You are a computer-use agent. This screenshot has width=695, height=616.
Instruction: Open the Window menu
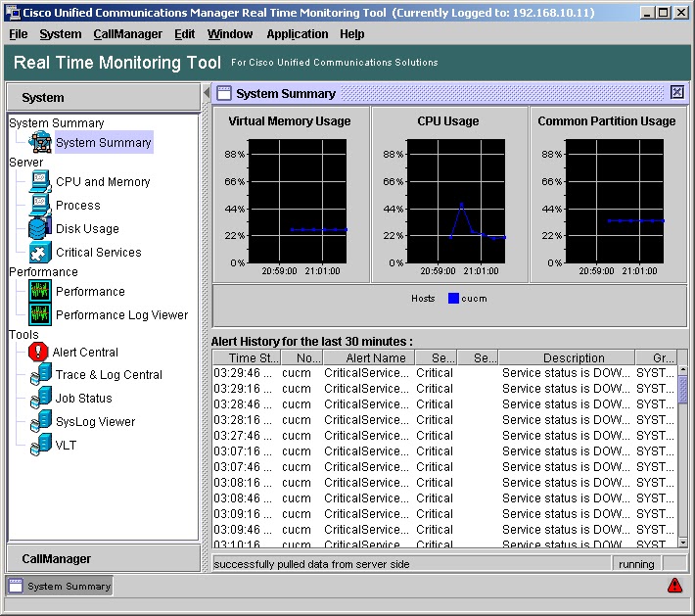[230, 34]
